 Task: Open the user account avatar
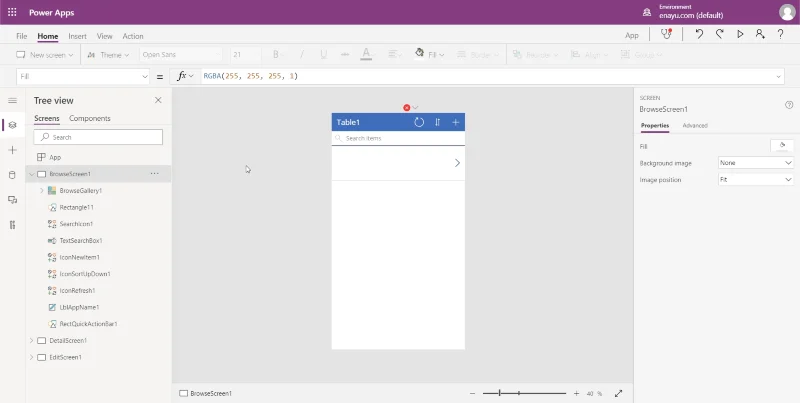(x=787, y=12)
